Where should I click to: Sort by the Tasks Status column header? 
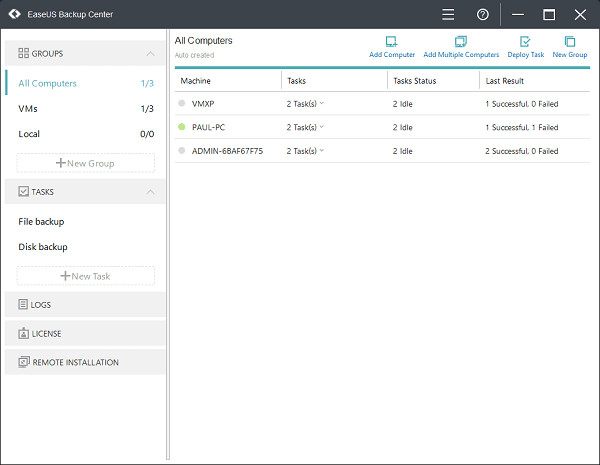[x=415, y=81]
